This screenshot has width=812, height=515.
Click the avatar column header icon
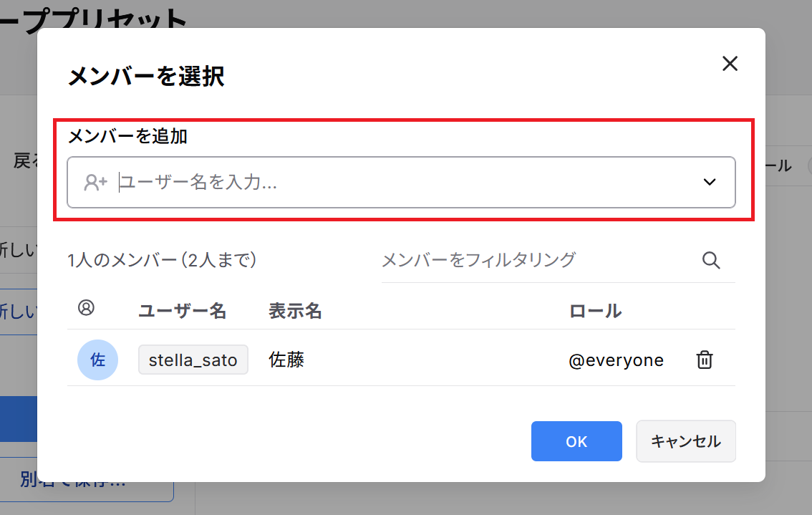point(86,308)
